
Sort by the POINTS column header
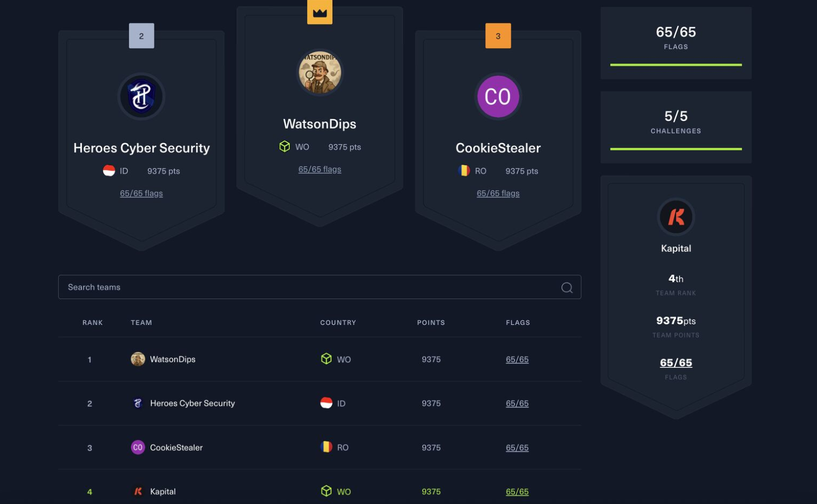coord(431,323)
